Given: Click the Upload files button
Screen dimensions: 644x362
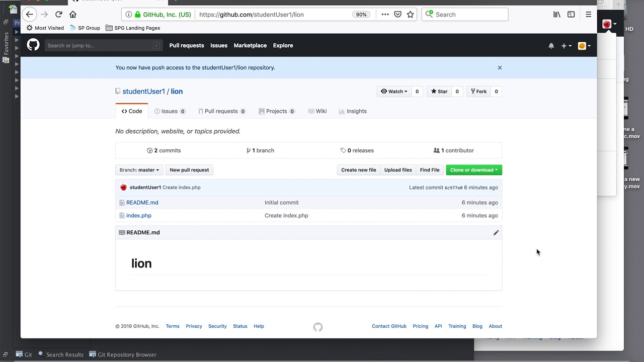Looking at the screenshot, I should point(398,170).
